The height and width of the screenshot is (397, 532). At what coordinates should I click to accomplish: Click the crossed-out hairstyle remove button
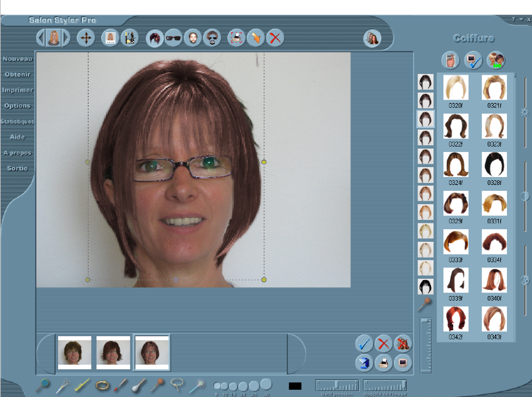pyautogui.click(x=402, y=343)
